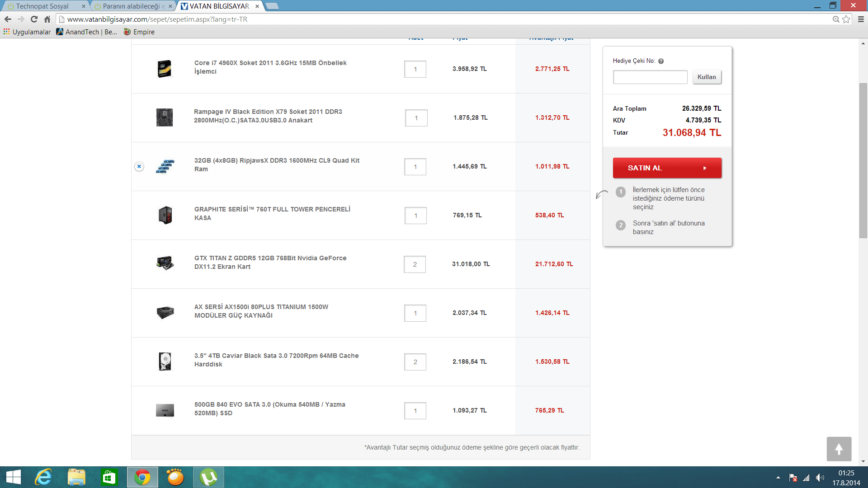Click the scroll-to-top arrow button
Screen dimensions: 868x488
(839, 449)
